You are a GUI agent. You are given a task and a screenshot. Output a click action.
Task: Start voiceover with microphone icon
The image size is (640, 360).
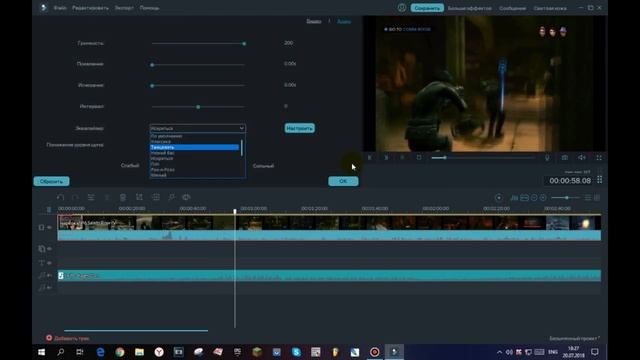[547, 158]
